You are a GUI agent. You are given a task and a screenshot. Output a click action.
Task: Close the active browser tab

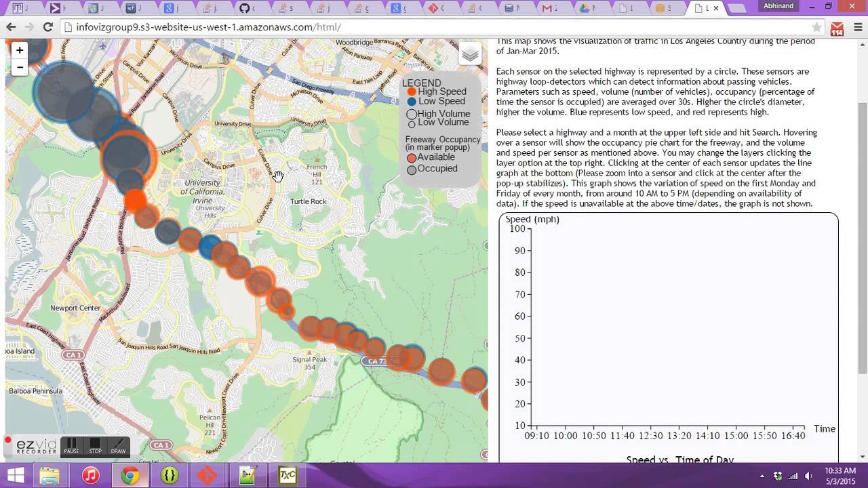(716, 8)
